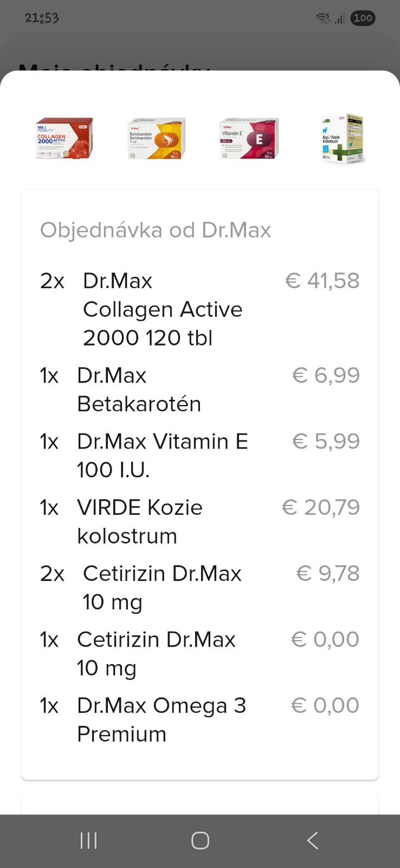Tap the mobile signal strength icon
Viewport: 400px width, 868px height.
(x=340, y=19)
